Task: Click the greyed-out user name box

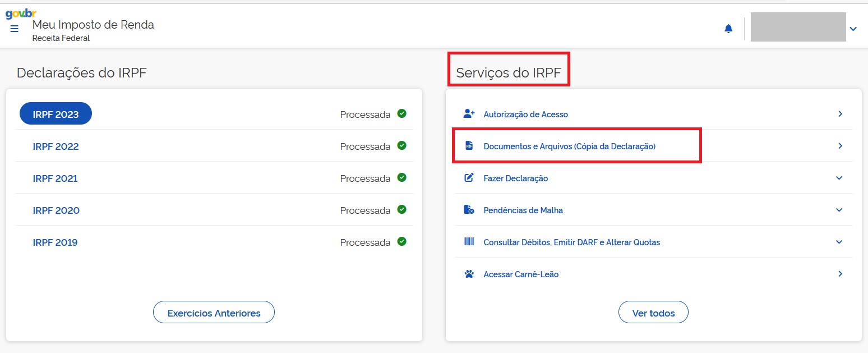Action: (x=798, y=27)
